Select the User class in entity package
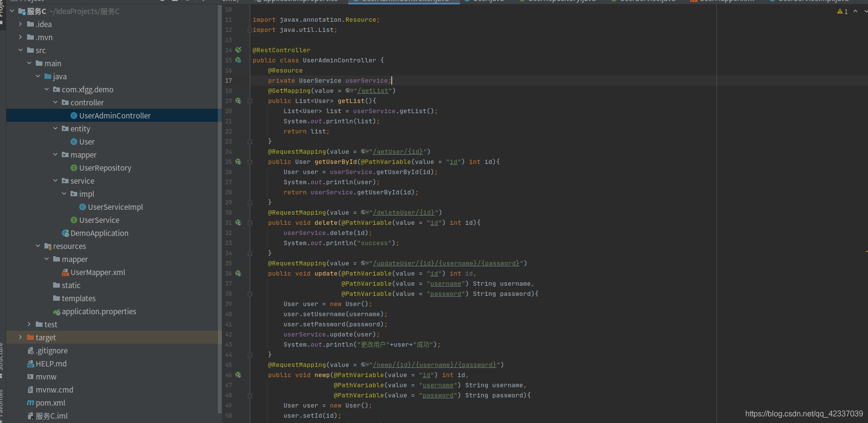The width and height of the screenshot is (868, 423). point(83,142)
